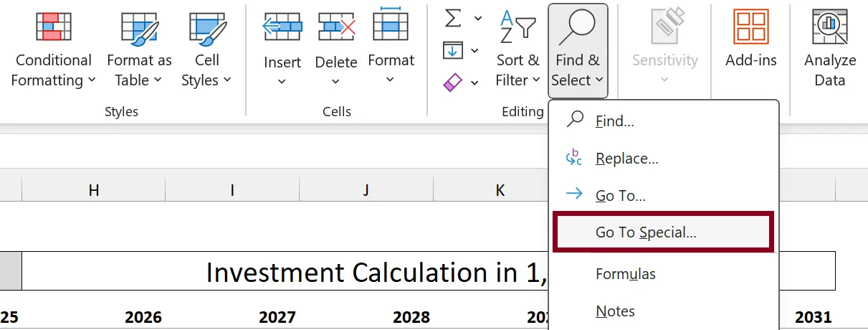Click the Investment Calculation title cell
This screenshot has height=330, width=868.
pyautogui.click(x=429, y=271)
